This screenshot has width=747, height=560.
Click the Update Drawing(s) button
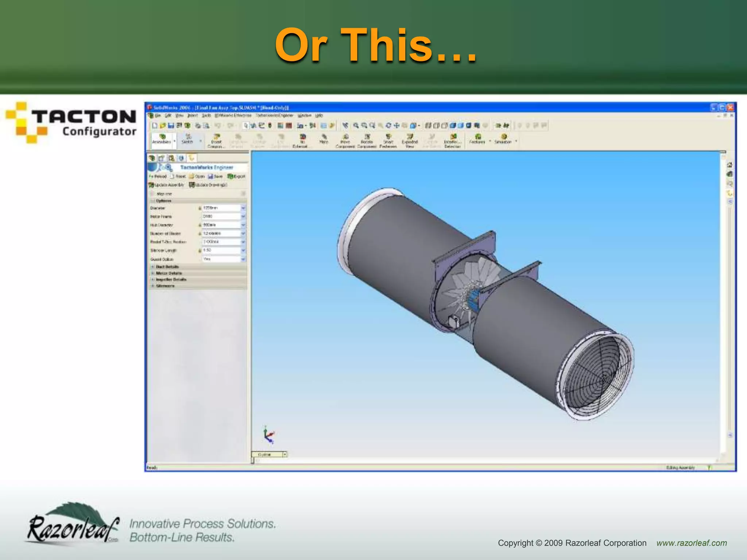[x=208, y=185]
